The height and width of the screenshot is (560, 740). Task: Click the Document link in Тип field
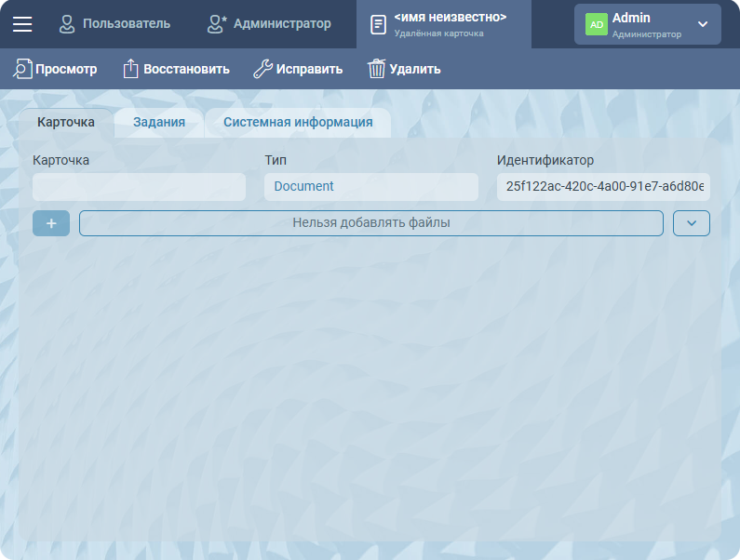[x=304, y=186]
